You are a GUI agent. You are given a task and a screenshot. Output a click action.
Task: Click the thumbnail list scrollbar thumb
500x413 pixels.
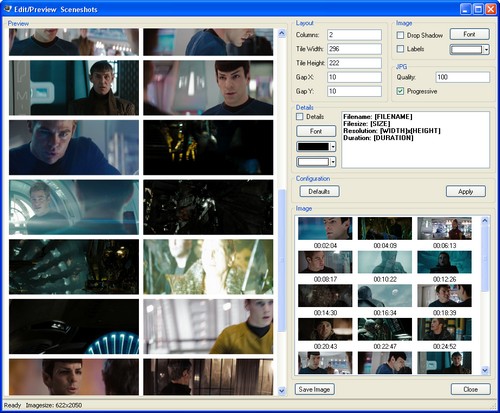485,259
